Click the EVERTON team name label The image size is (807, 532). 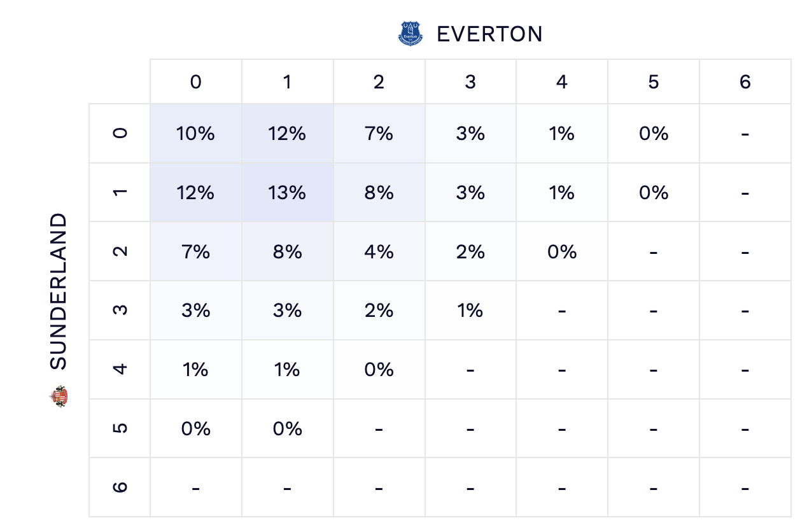coord(489,34)
